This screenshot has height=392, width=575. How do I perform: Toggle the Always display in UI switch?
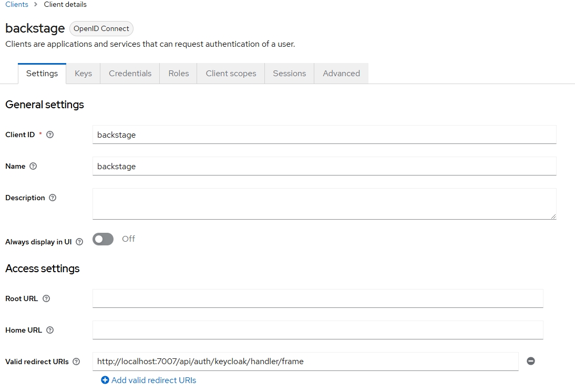pos(103,239)
